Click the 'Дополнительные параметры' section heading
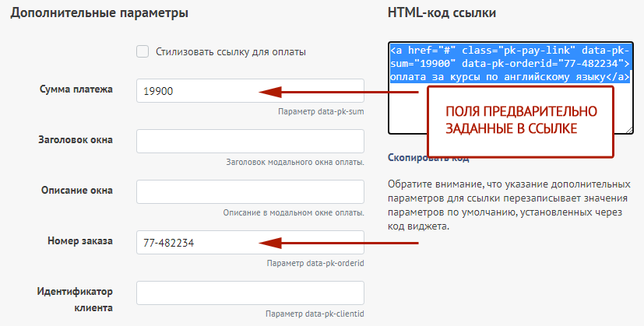Screen dimensions: 644x326 click(100, 14)
